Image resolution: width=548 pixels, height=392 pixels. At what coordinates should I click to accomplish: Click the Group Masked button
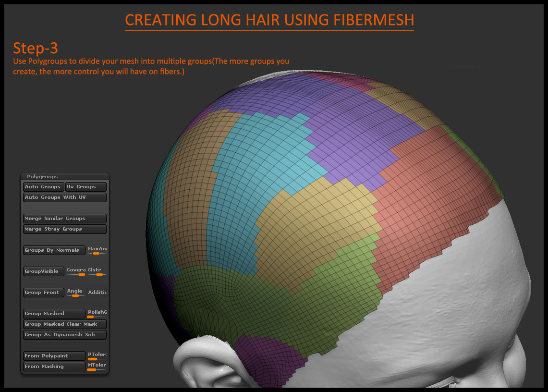(x=54, y=314)
